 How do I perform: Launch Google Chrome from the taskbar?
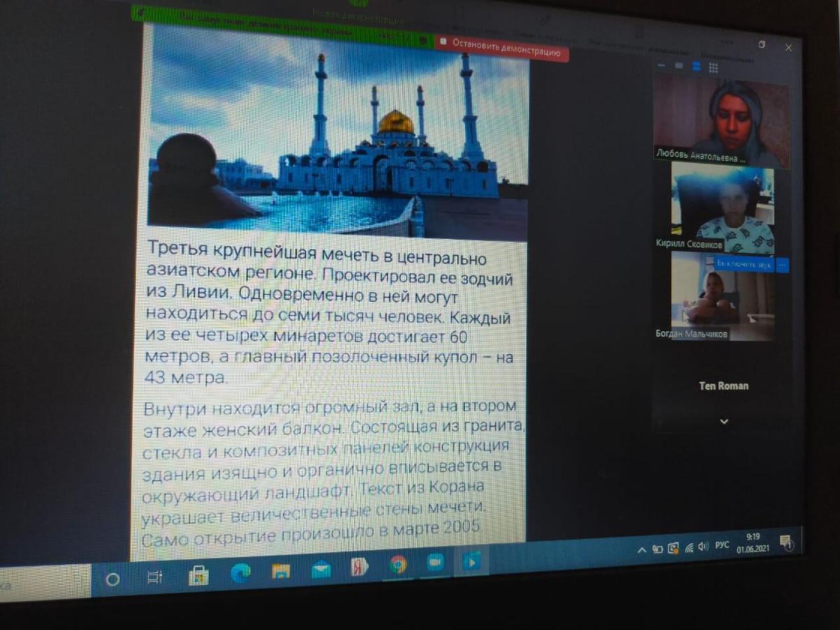pyautogui.click(x=398, y=565)
